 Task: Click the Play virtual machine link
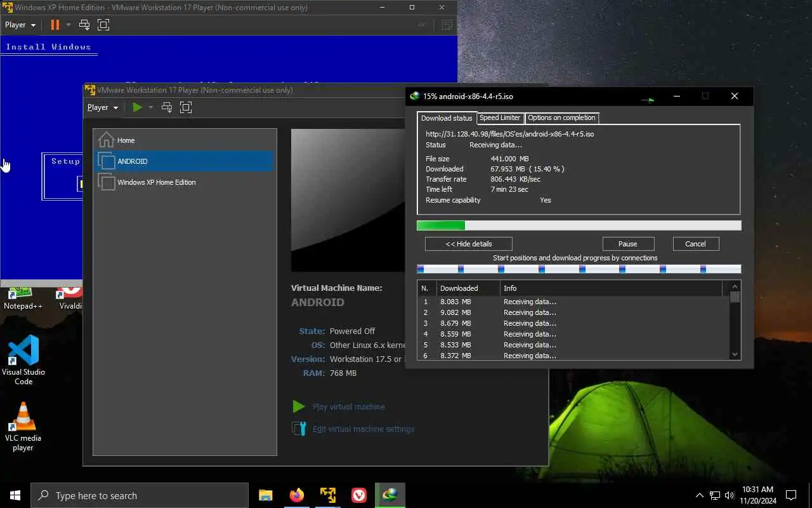point(348,407)
